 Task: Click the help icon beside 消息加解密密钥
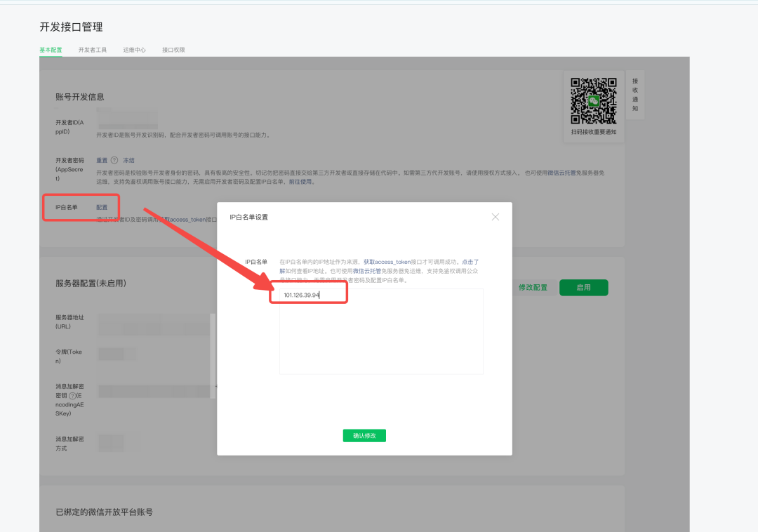[x=72, y=396]
